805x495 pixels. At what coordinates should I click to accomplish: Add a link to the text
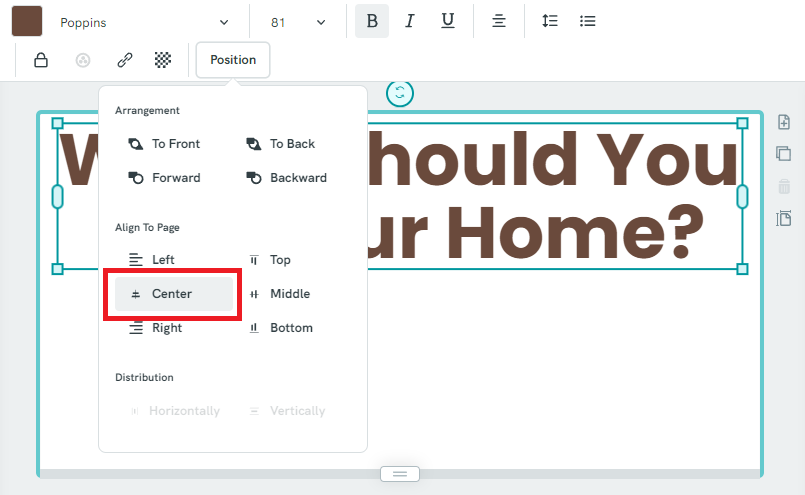[125, 60]
